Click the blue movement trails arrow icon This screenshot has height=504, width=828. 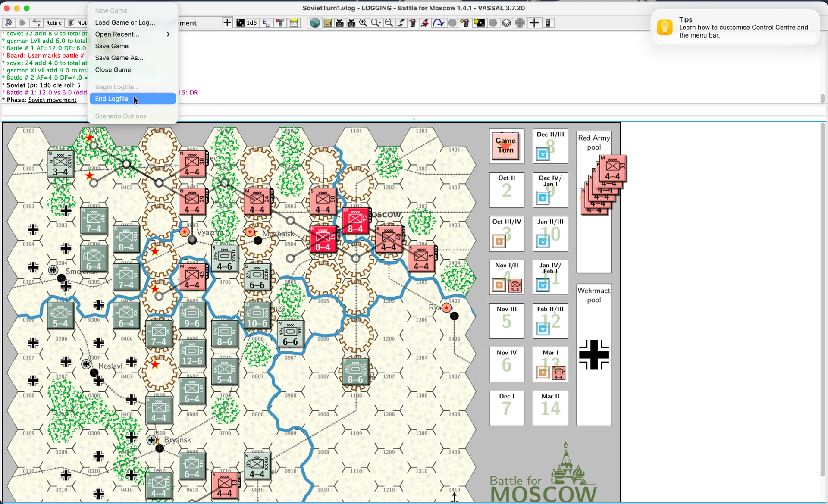click(438, 23)
